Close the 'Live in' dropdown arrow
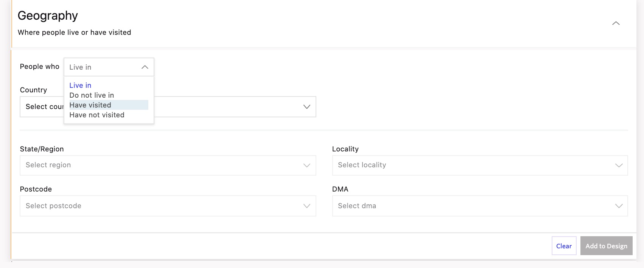Screen dimensions: 644x268 click(x=145, y=67)
